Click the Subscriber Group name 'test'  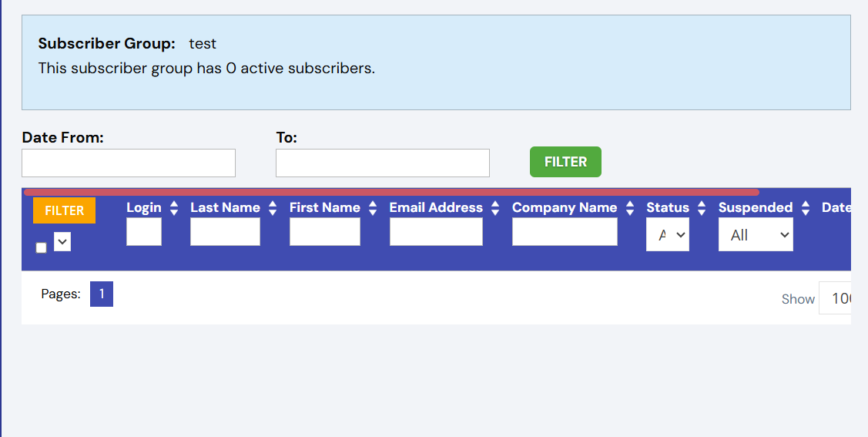click(203, 44)
